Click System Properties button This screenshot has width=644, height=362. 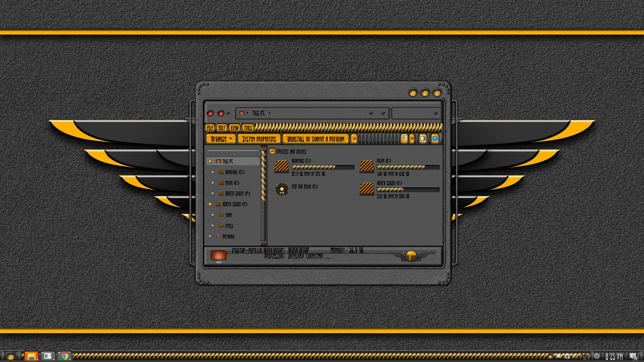(x=259, y=139)
